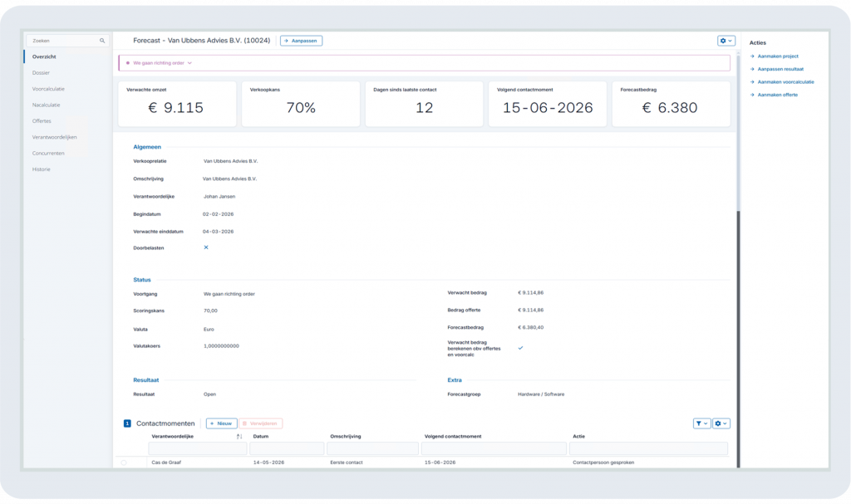Open the Verantwoordelijken sidebar item
This screenshot has width=851, height=504.
(x=54, y=137)
